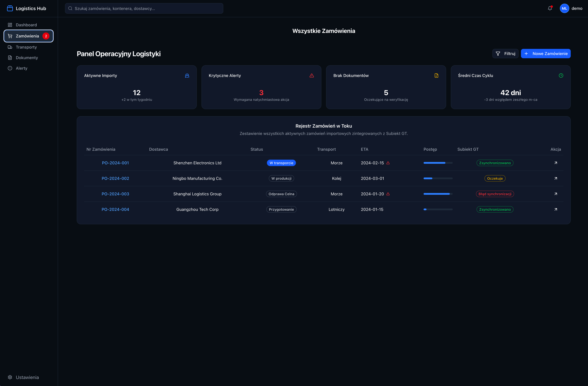Screen dimensions: 588x386
Task: Click the funnel icon on Filtruj
Action: coord(498,54)
